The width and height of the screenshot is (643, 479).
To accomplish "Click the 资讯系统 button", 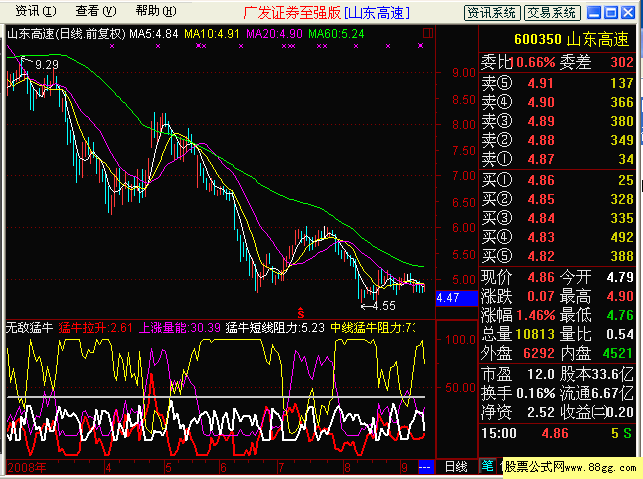I will [492, 13].
